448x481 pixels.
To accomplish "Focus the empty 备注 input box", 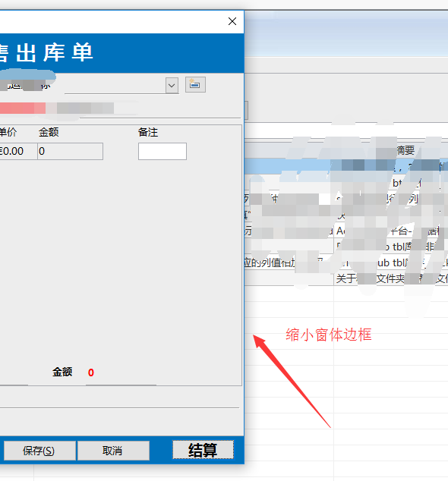I will pos(162,151).
